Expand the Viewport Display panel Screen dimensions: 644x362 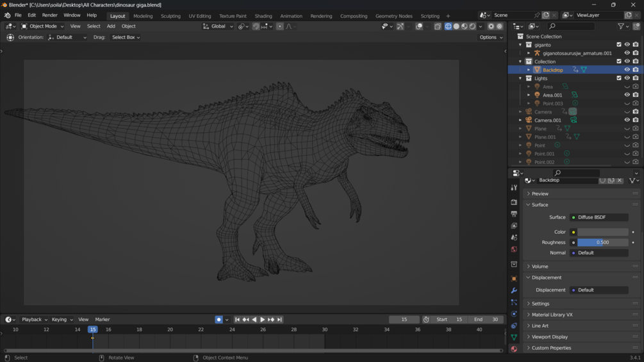coord(549,337)
